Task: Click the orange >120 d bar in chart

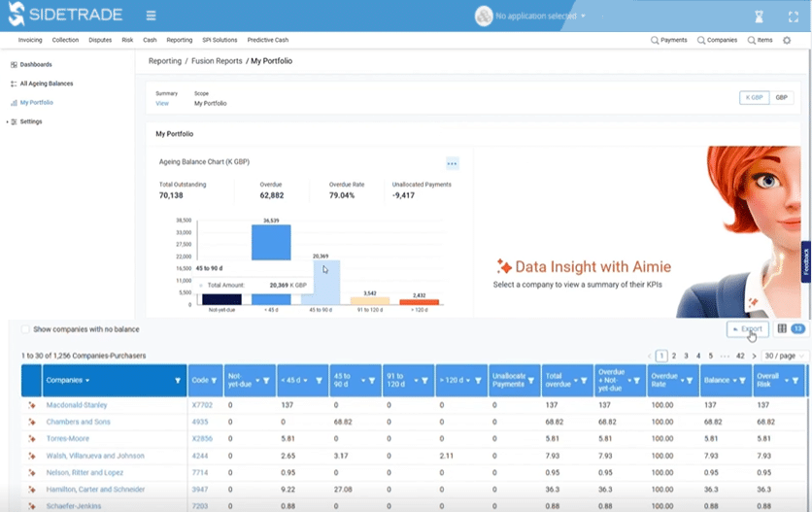Action: (419, 302)
